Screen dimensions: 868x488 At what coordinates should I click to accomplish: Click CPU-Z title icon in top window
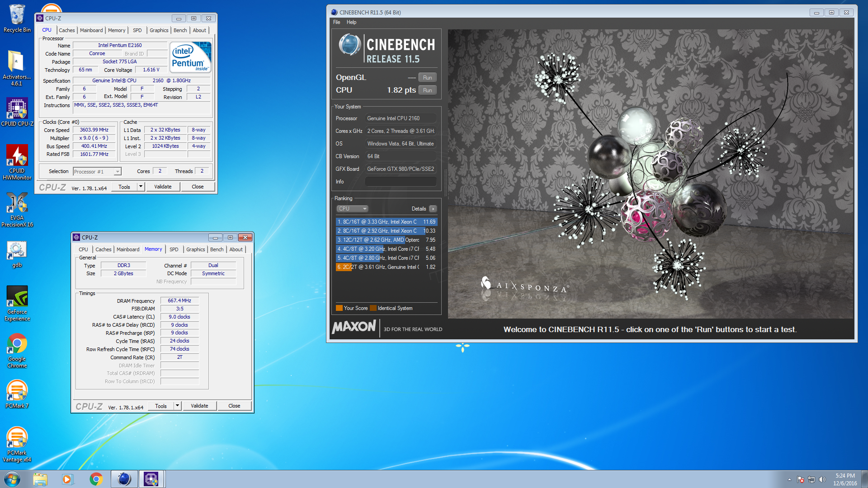pos(40,19)
